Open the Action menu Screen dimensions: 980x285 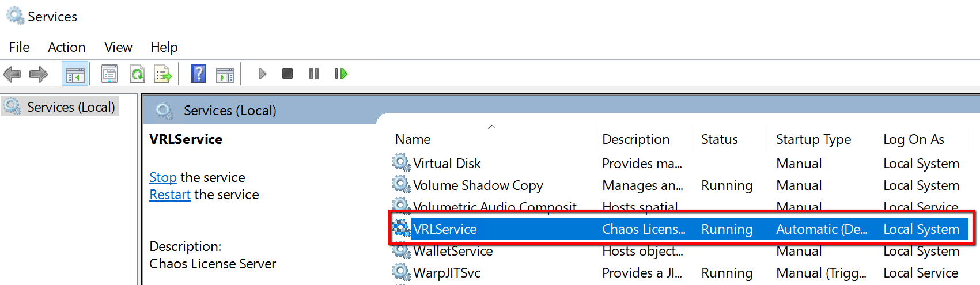point(66,47)
